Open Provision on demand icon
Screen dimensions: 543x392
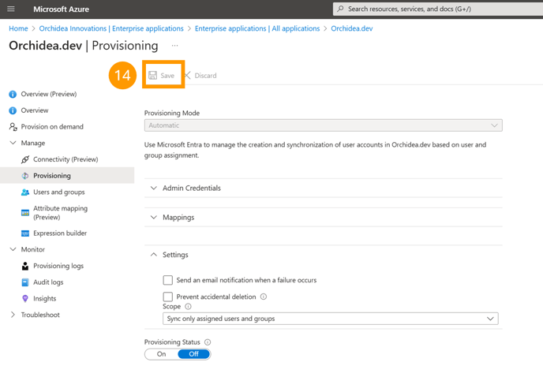pyautogui.click(x=13, y=127)
